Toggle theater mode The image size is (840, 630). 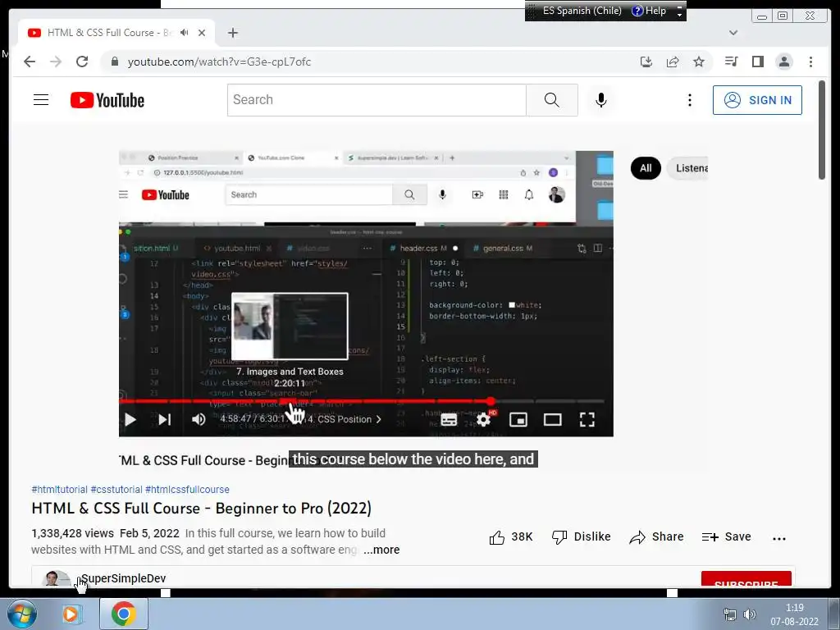pos(552,419)
